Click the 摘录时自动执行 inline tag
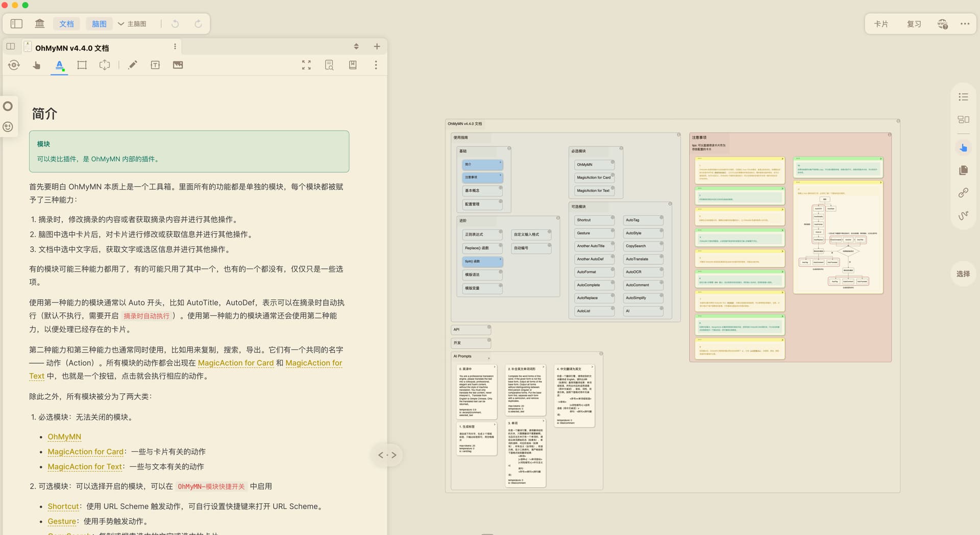The image size is (980, 535). point(146,316)
